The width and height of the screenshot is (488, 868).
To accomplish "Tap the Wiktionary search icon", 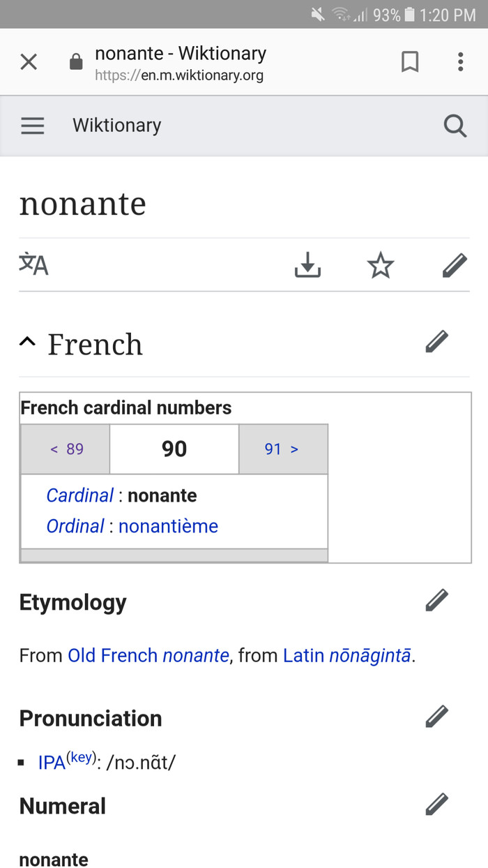I will 455,126.
